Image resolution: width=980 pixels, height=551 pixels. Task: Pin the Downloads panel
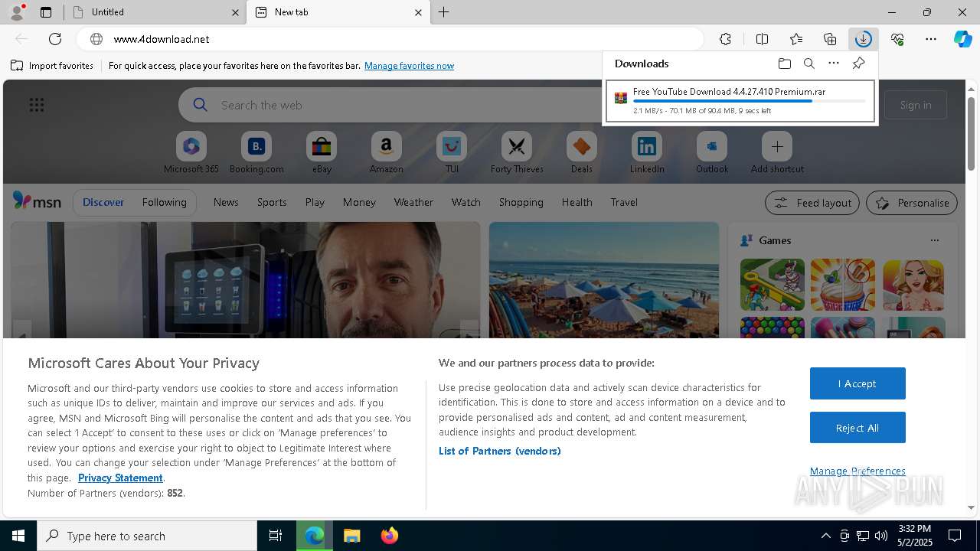click(x=858, y=64)
